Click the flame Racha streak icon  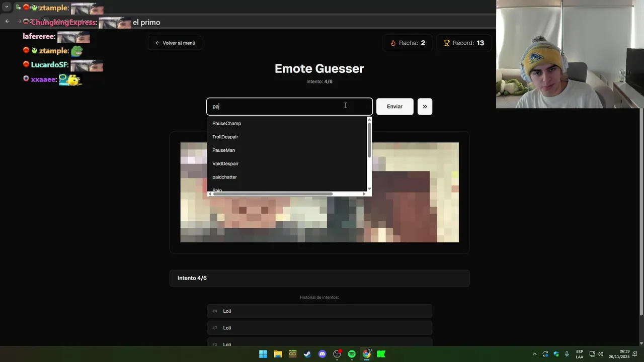coord(393,43)
